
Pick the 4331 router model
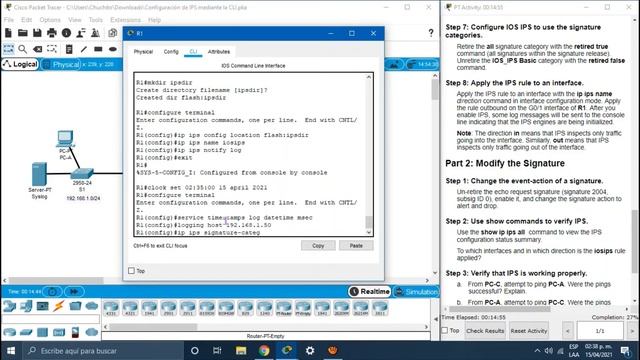pos(111,308)
